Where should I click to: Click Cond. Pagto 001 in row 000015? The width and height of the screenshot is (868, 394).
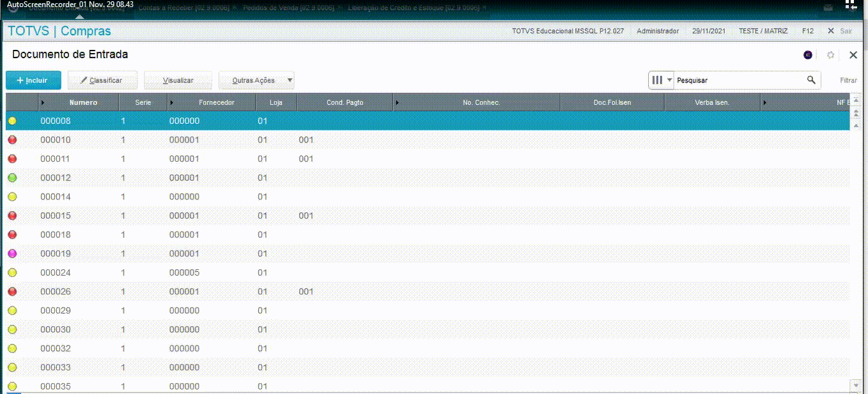[306, 216]
